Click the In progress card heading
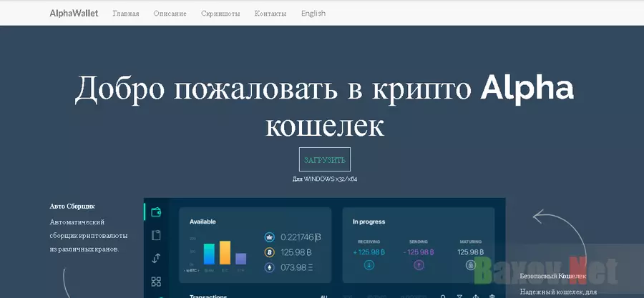The height and width of the screenshot is (298, 644). [369, 222]
